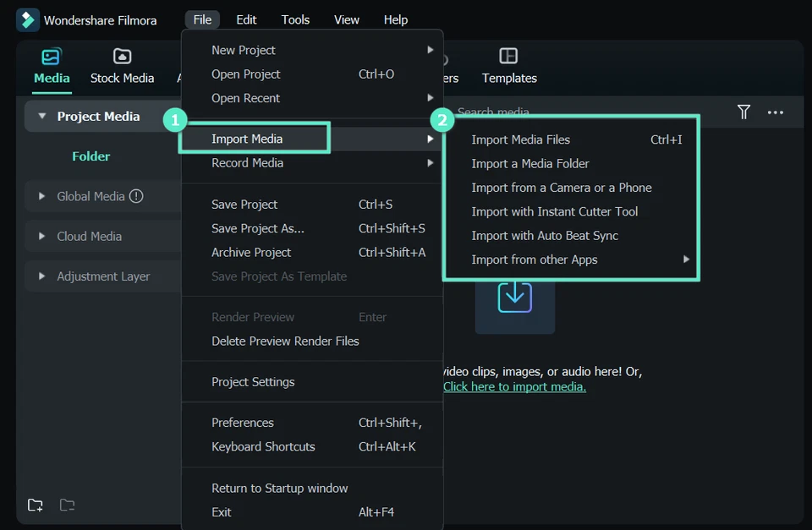The image size is (812, 530).
Task: Select Import Media Files
Action: (522, 139)
